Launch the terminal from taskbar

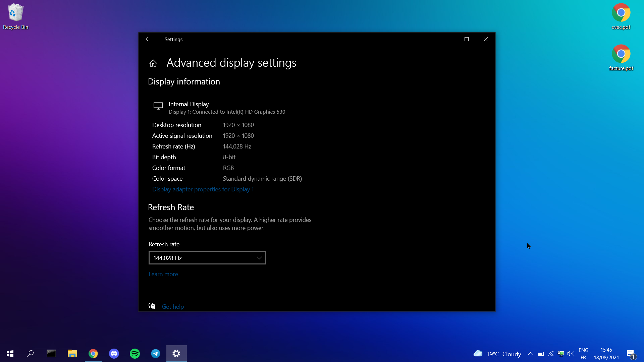pyautogui.click(x=51, y=354)
